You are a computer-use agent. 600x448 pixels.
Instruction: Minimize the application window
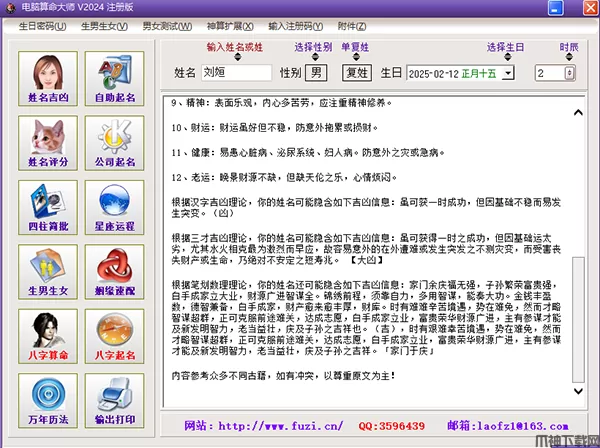pos(556,7)
